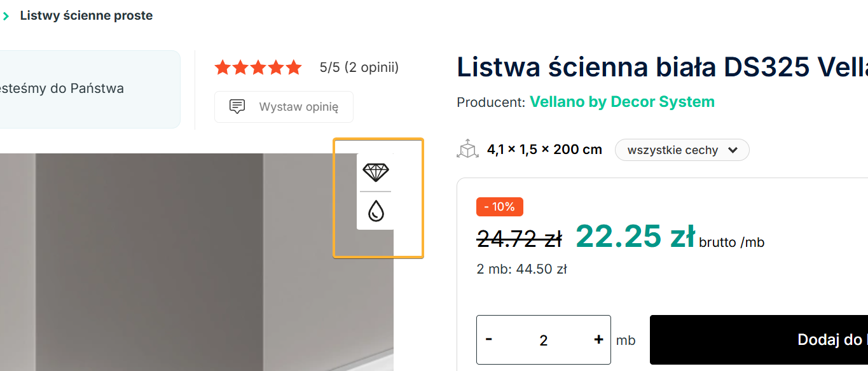
Task: Click the "4,1 × 1,5 × 200 cm" dimensions text
Action: coord(544,150)
